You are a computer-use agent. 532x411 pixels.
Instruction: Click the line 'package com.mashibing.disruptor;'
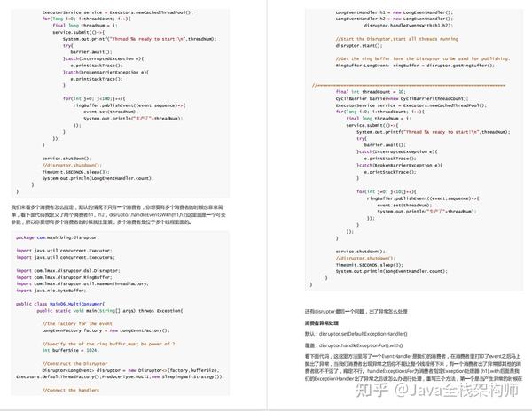pyautogui.click(x=58, y=237)
